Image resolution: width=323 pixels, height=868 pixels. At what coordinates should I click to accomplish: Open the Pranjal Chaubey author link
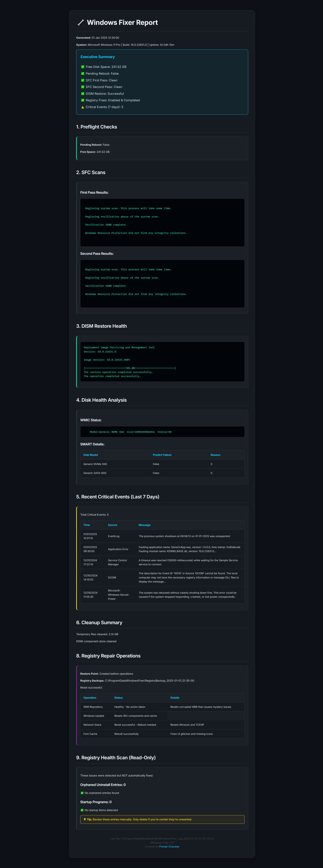click(x=169, y=846)
